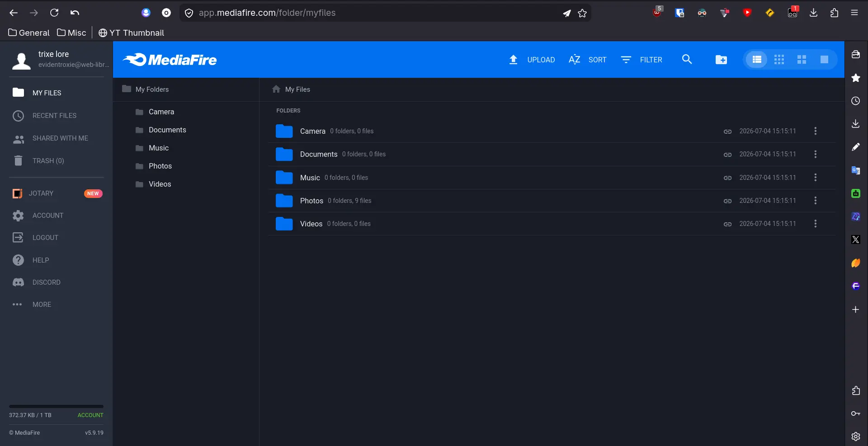
Task: Click the browser back arrow
Action: 14,13
